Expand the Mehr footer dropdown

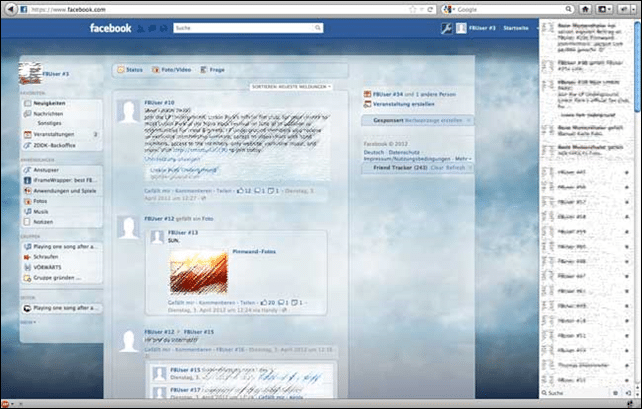(463, 158)
